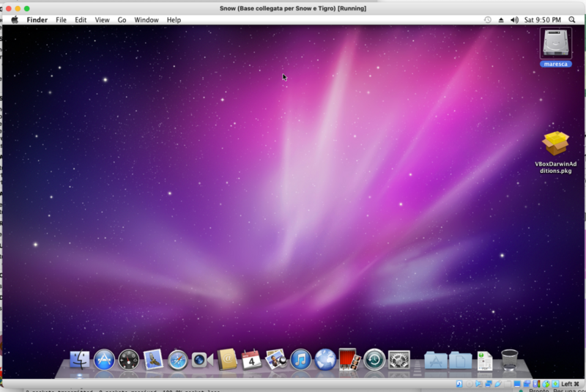The width and height of the screenshot is (586, 392).
Task: Open System Preferences gear icon in Dock
Action: pos(399,359)
